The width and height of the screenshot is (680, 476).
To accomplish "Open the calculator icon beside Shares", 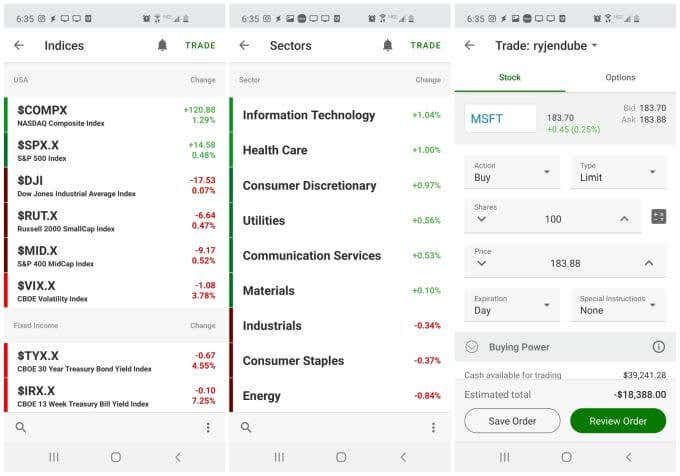I will point(658,216).
